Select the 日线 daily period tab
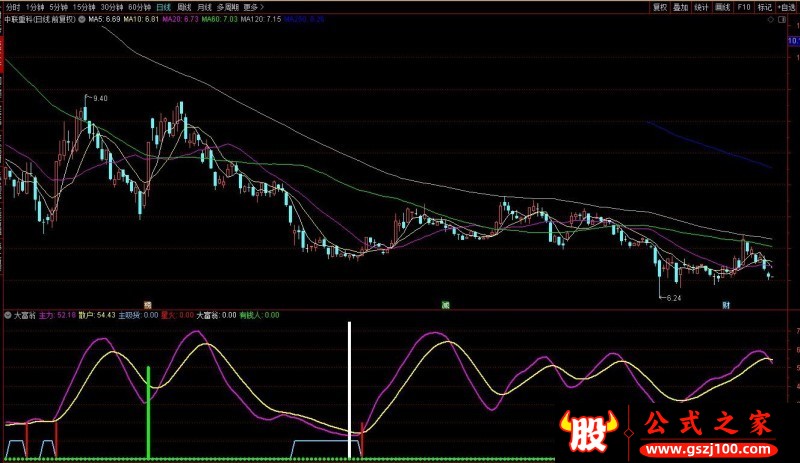This screenshot has height=463, width=800. point(162,7)
